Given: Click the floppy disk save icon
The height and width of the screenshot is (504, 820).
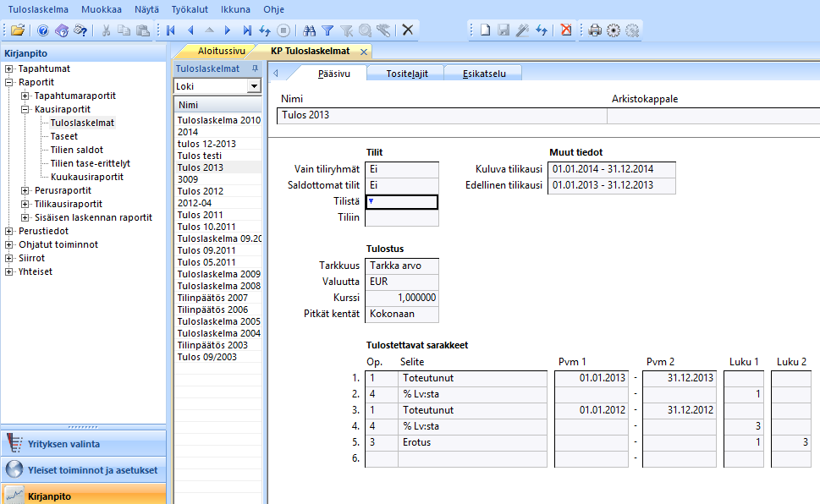Looking at the screenshot, I should (x=504, y=30).
